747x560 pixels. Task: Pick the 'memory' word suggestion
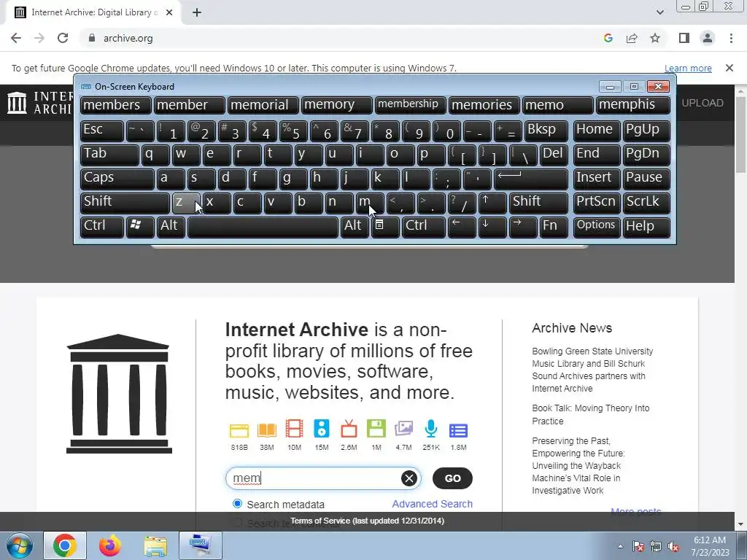pyautogui.click(x=337, y=105)
